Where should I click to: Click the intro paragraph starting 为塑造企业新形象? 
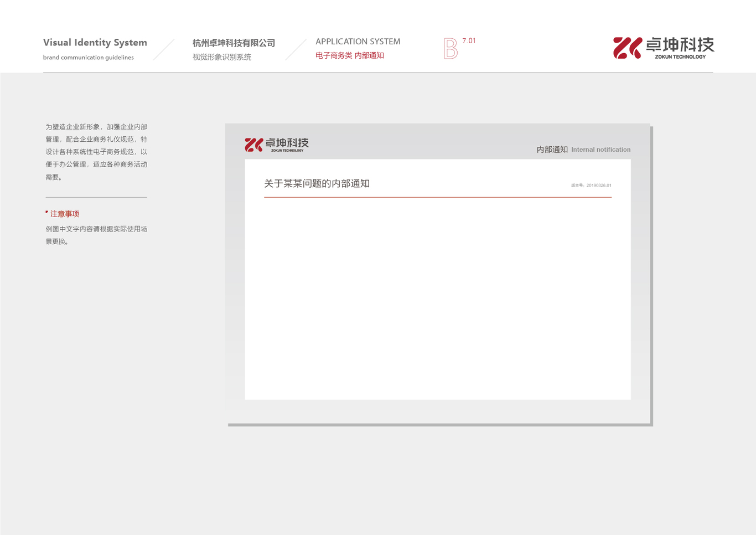point(96,152)
